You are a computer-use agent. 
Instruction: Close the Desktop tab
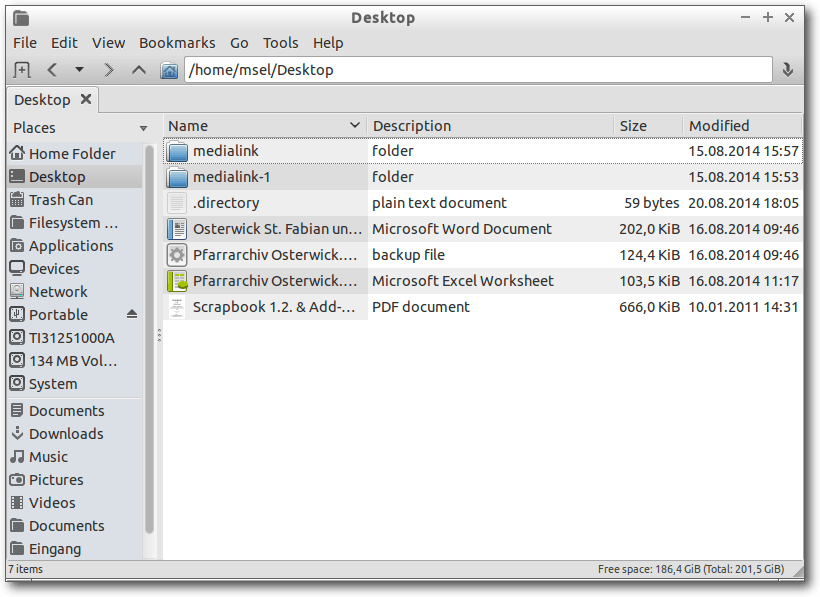coord(86,99)
